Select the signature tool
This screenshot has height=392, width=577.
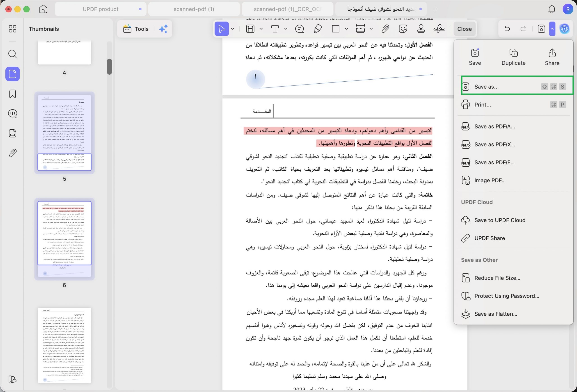[x=439, y=29]
